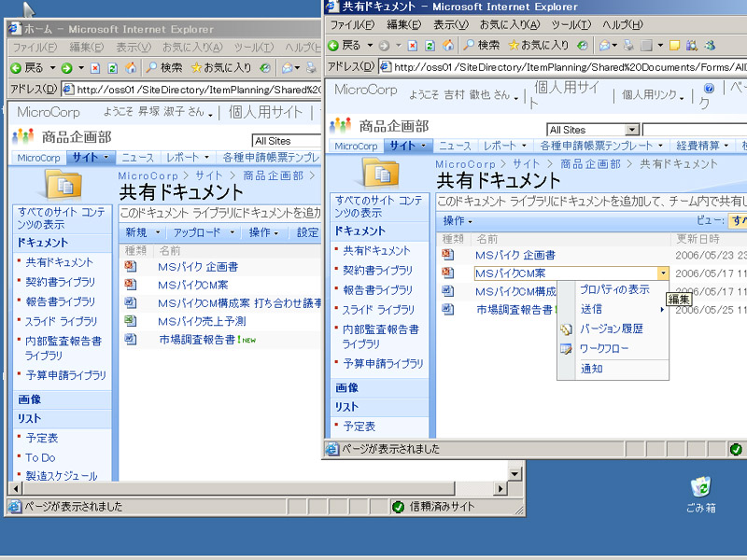Click Stop icon in front 共有ドキュメント window

click(413, 45)
